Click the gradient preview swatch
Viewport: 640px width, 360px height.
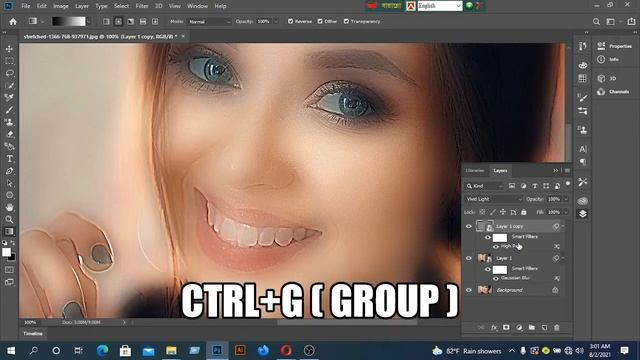pyautogui.click(x=69, y=21)
